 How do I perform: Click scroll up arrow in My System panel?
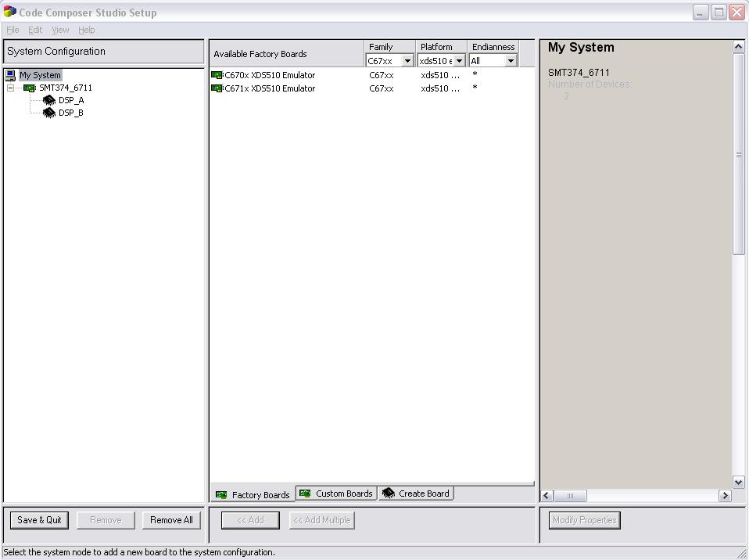738,47
